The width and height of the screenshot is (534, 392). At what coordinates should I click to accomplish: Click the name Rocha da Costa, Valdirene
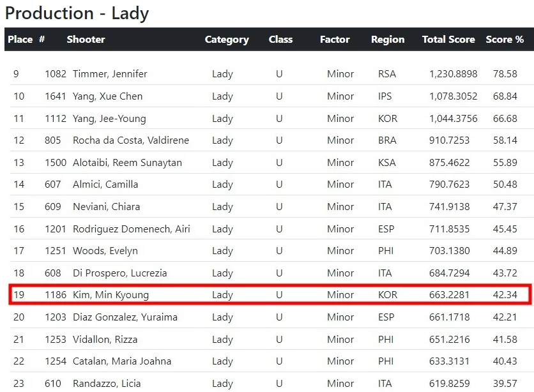pyautogui.click(x=131, y=140)
